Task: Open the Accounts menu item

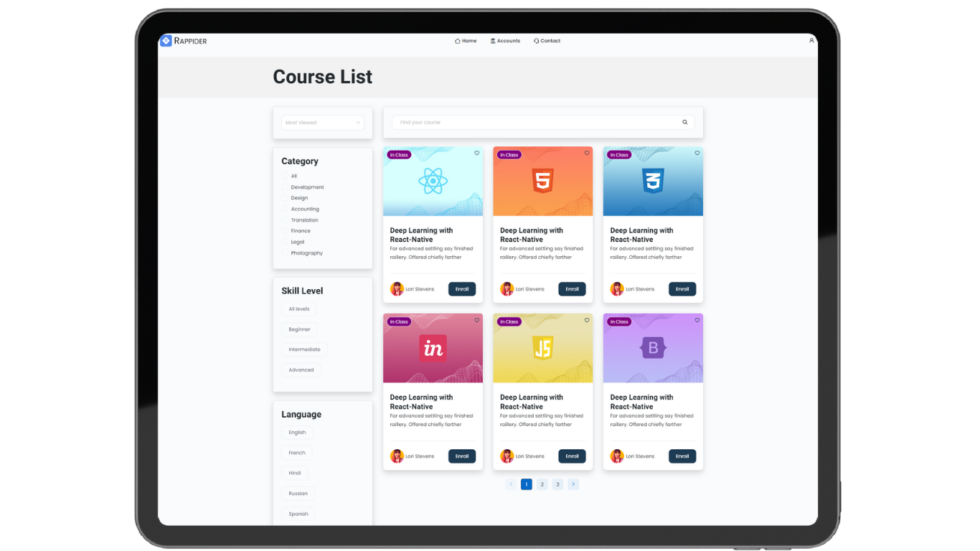Action: pos(505,41)
